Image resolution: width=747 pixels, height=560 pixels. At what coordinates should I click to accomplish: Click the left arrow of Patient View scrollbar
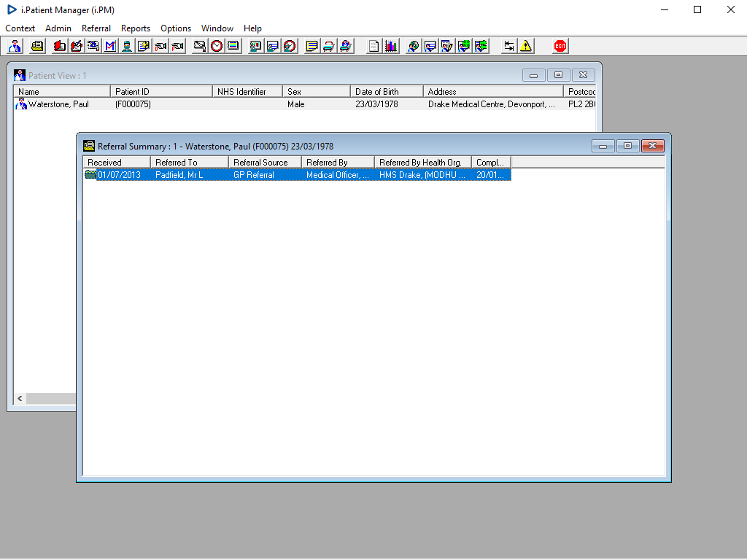click(x=20, y=398)
